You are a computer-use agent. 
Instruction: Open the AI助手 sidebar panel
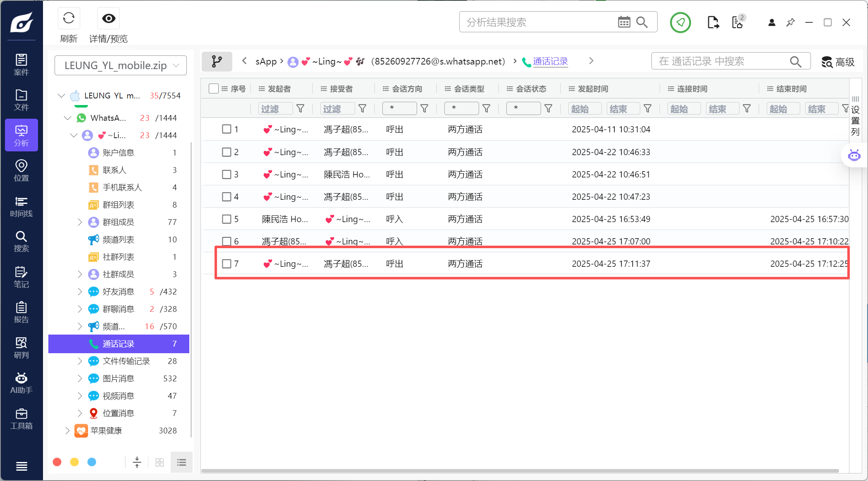pyautogui.click(x=21, y=383)
